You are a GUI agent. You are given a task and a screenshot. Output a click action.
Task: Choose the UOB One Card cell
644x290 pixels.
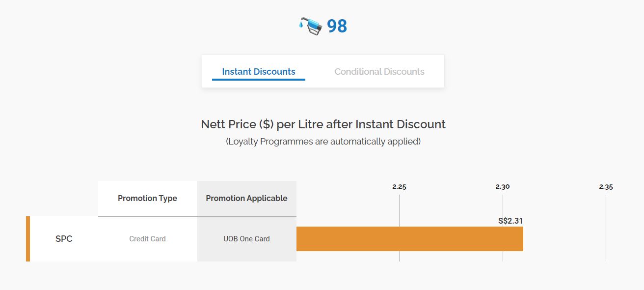point(246,239)
